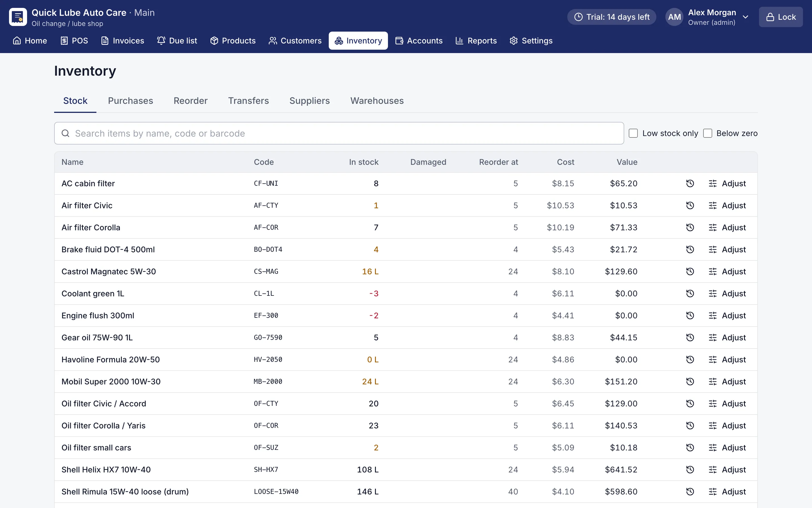The width and height of the screenshot is (812, 508).
Task: View stock history of Brake fluid DOT-4 500ml
Action: pos(690,249)
